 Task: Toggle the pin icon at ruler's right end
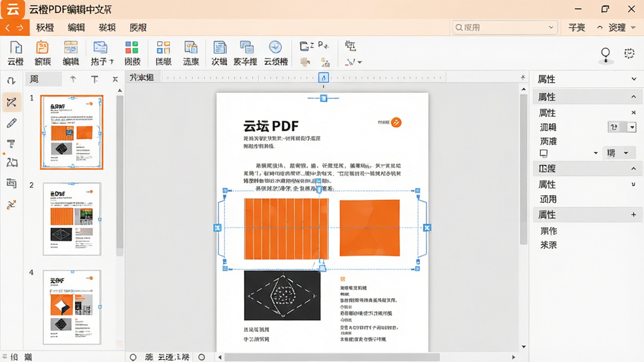(x=523, y=77)
